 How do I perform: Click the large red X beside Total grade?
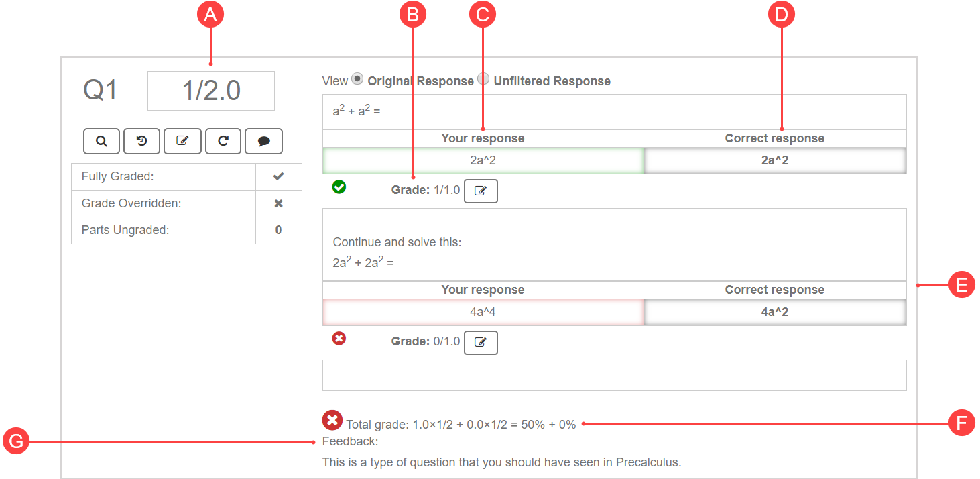332,420
